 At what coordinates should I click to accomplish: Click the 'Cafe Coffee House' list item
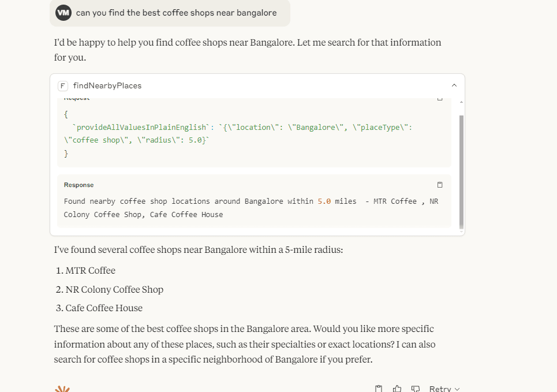coord(104,308)
